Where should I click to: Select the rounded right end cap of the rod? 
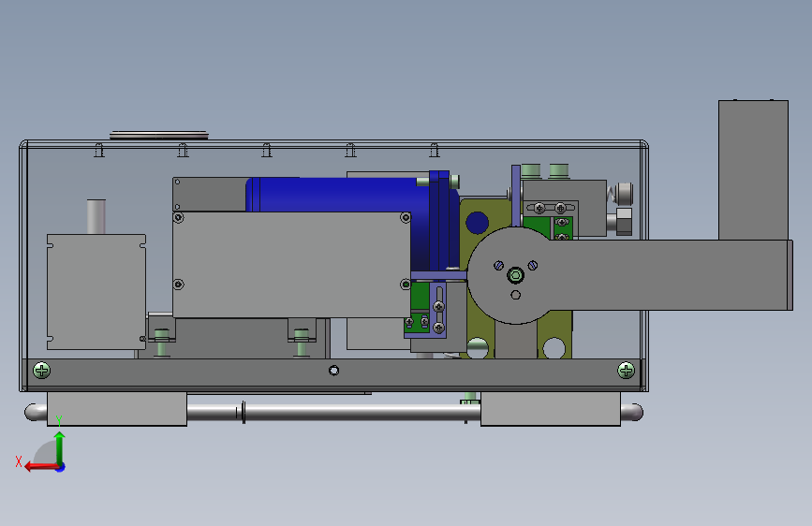[632, 413]
